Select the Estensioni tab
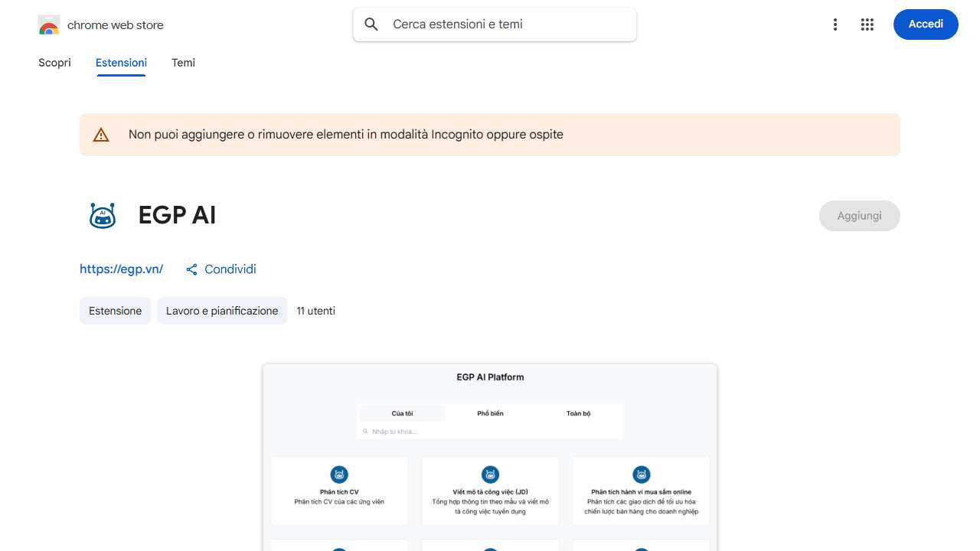The height and width of the screenshot is (551, 980). pyautogui.click(x=121, y=63)
